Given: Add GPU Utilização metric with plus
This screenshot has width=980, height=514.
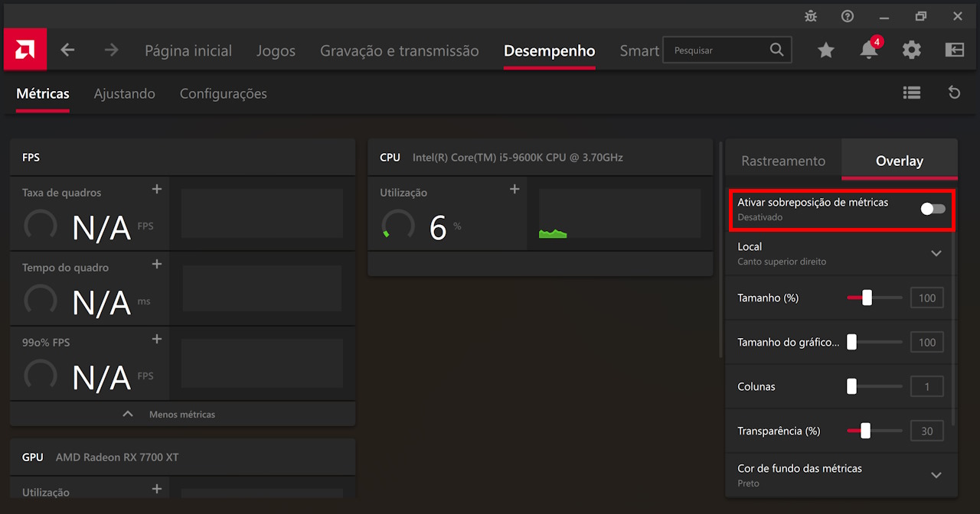Looking at the screenshot, I should pyautogui.click(x=157, y=489).
